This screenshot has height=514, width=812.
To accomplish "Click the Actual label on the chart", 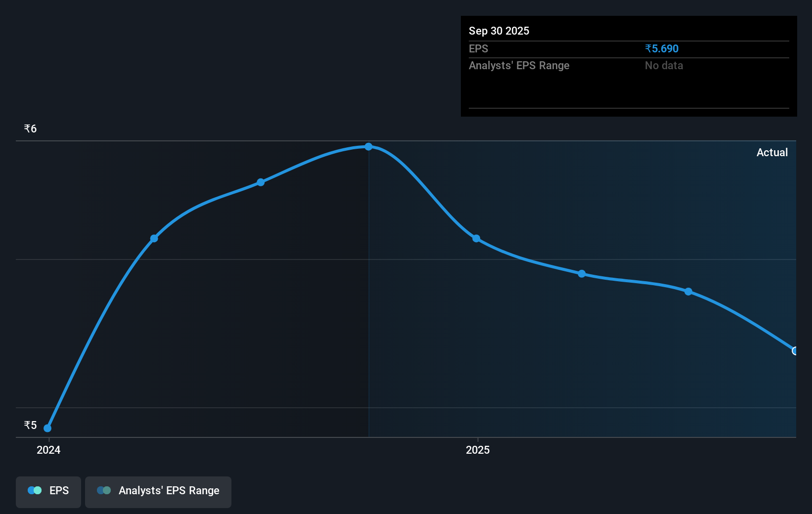I will tap(772, 152).
